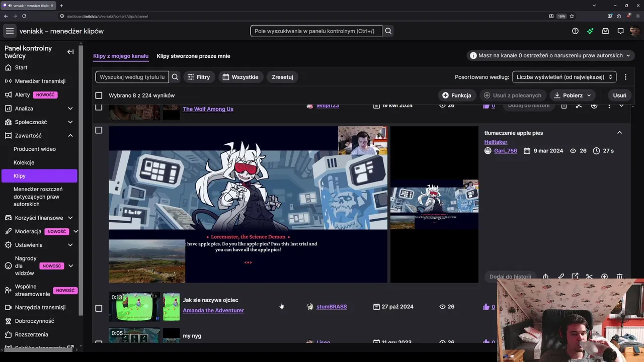Search clips using the title magnifier icon
This screenshot has width=644, height=362.
175,77
